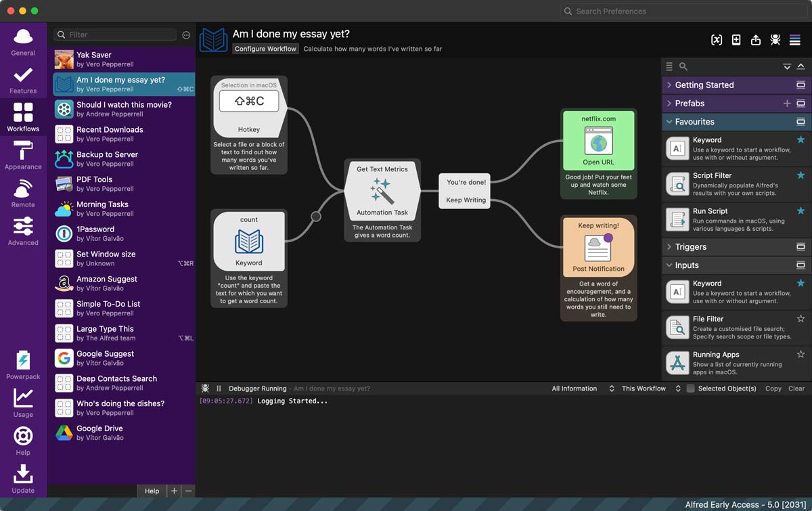Click the add new object icon
Viewport: 812px width, 511px height.
[x=736, y=40]
